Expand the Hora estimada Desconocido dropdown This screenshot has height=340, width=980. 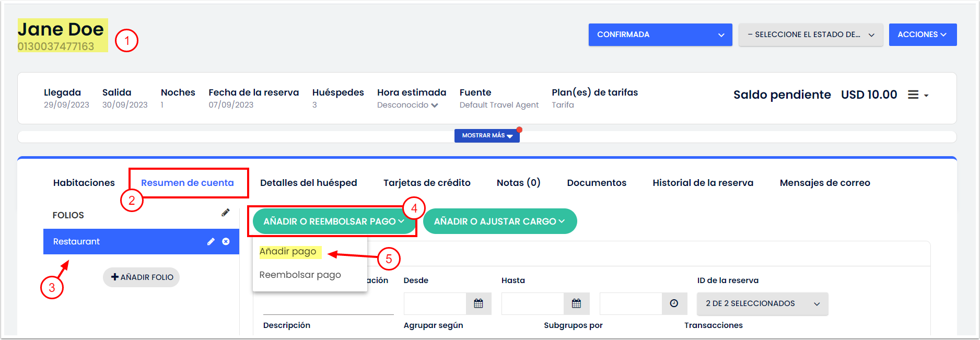pyautogui.click(x=407, y=105)
